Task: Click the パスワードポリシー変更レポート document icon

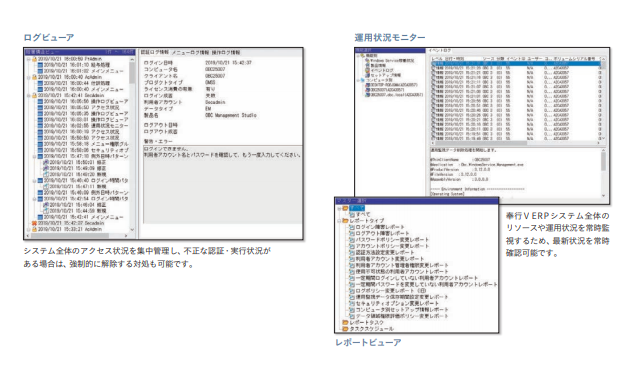Action: 352,240
